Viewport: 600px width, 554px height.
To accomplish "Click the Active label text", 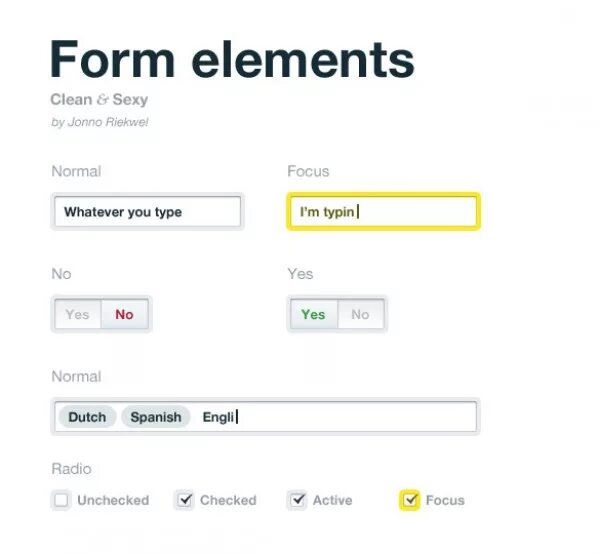I will (332, 500).
